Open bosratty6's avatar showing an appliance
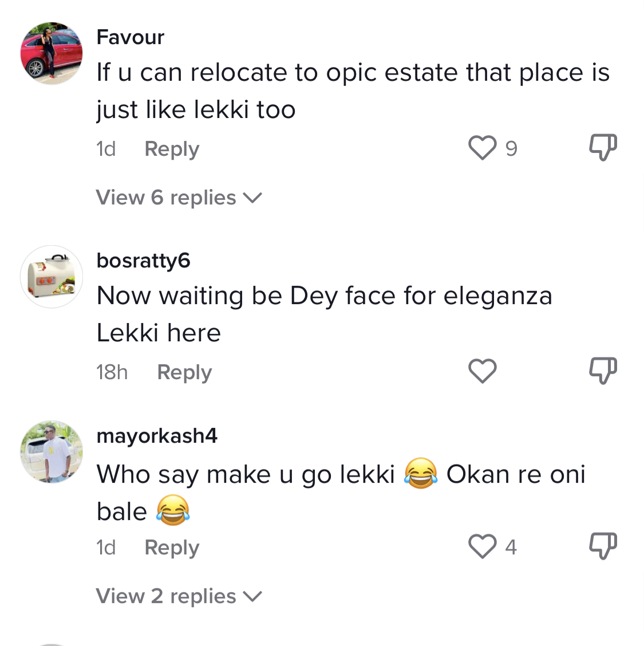 [x=52, y=277]
